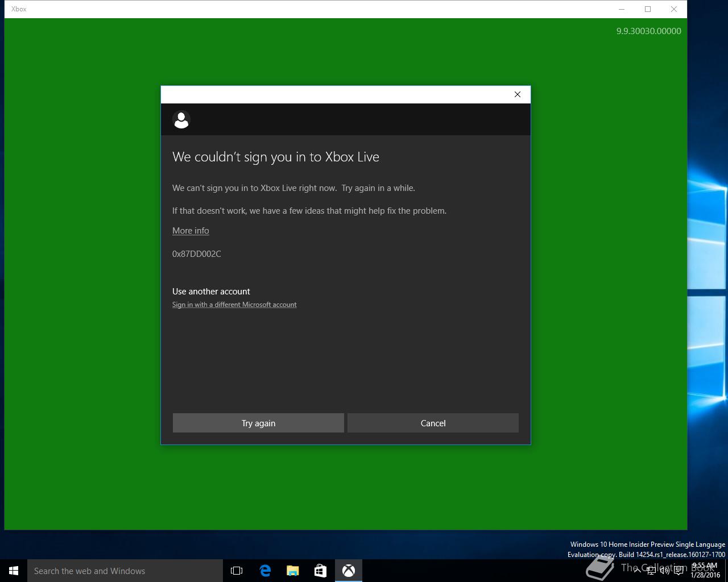Image resolution: width=728 pixels, height=582 pixels.
Task: Close the Xbox app window
Action: coord(674,9)
